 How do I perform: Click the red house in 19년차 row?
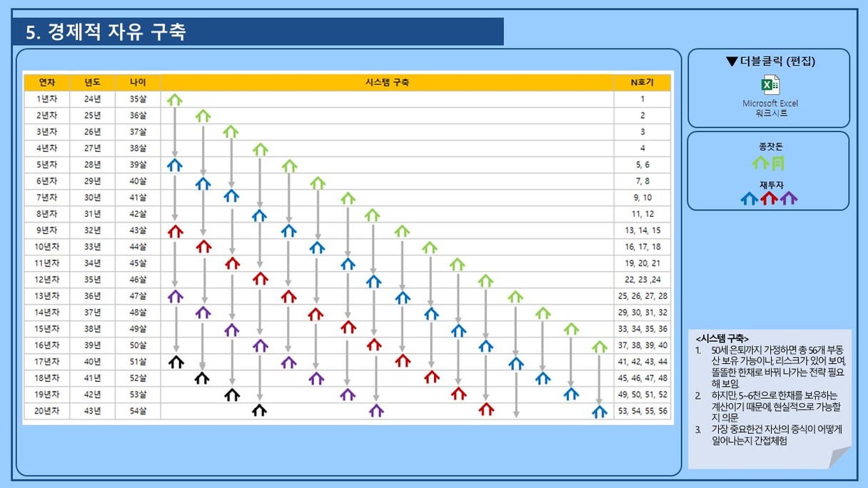click(x=458, y=394)
